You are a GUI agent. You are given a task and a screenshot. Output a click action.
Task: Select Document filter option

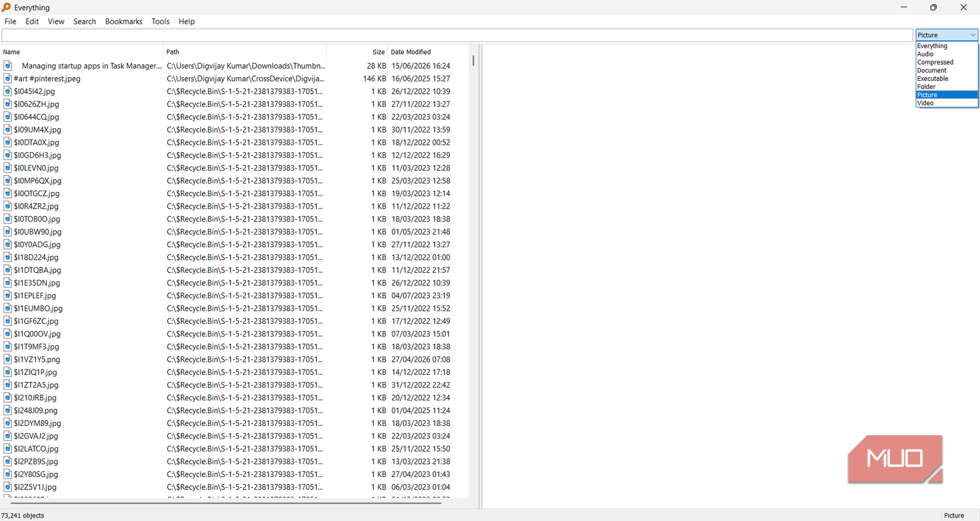coord(947,70)
